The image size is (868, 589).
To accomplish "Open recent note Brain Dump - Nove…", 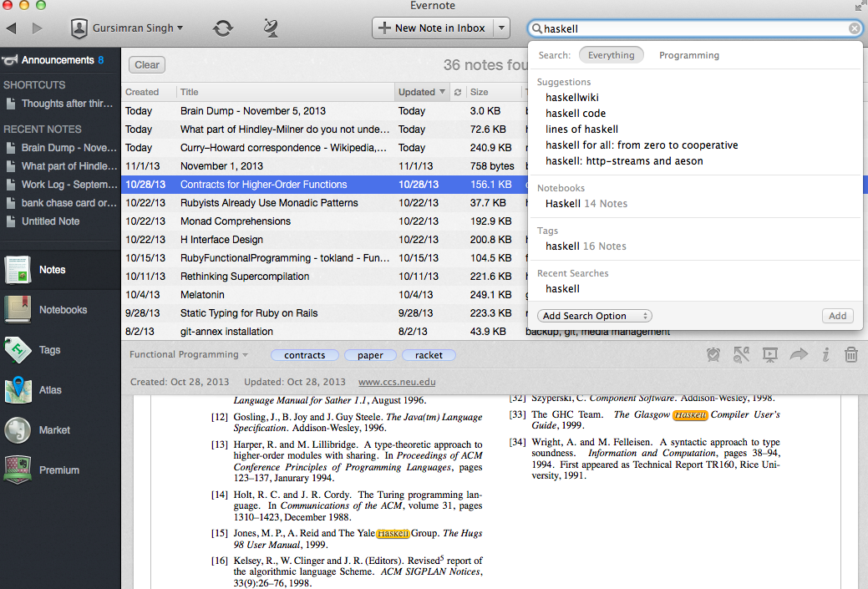I will tap(60, 148).
